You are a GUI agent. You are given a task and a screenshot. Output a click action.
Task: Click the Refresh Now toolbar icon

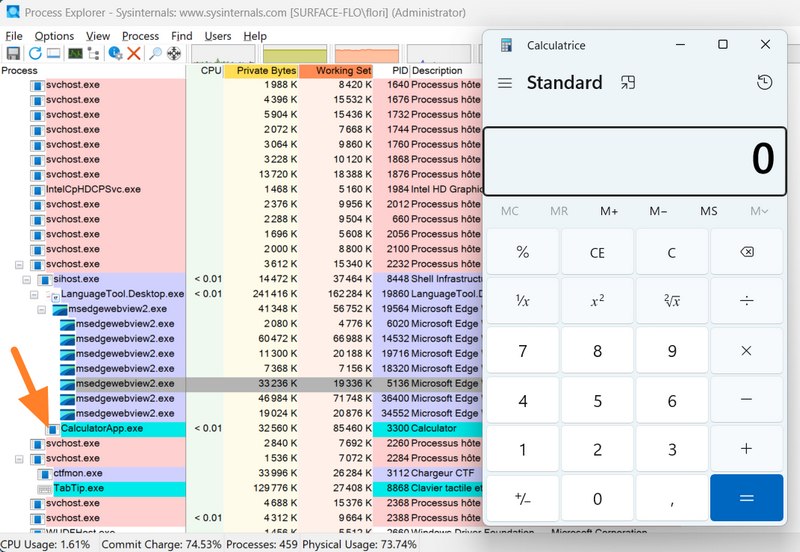35,53
